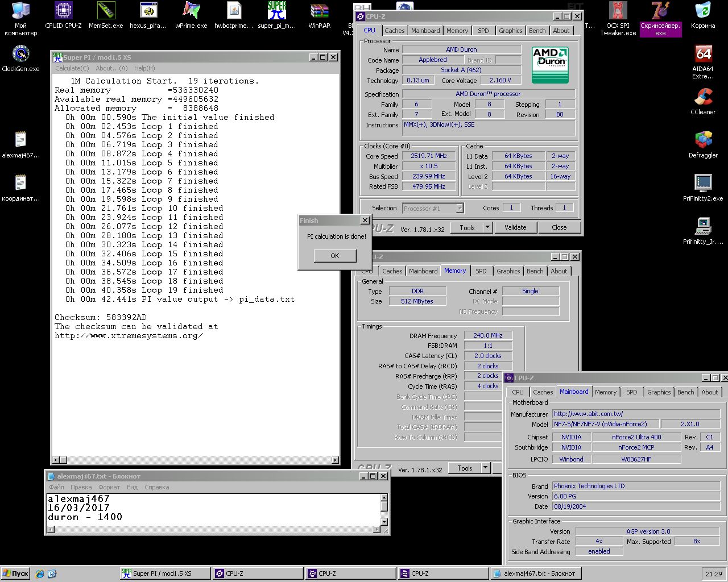Click the Checksum: 583392AD line in Super PI
The height and width of the screenshot is (582, 728).
pyautogui.click(x=101, y=317)
